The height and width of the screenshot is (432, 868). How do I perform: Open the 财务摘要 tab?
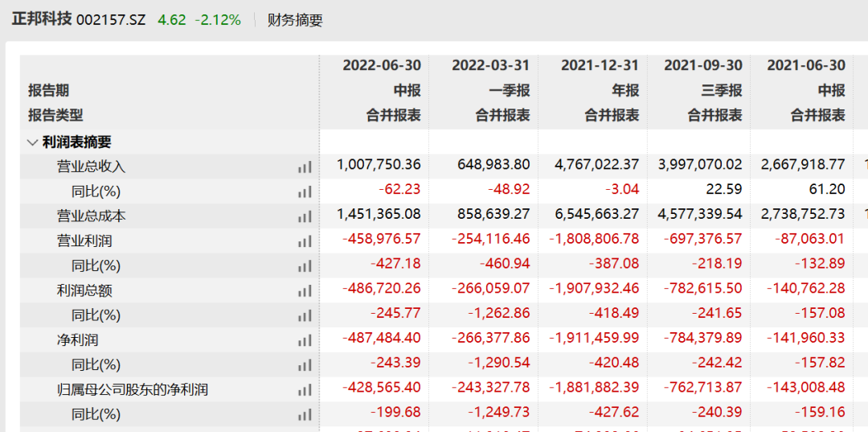click(295, 20)
